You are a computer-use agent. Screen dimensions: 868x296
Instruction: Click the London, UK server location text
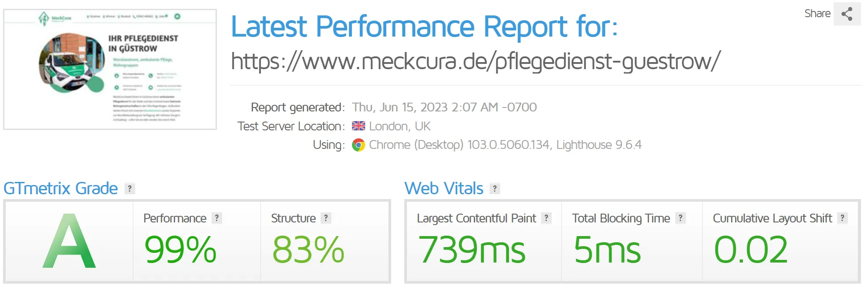point(399,126)
